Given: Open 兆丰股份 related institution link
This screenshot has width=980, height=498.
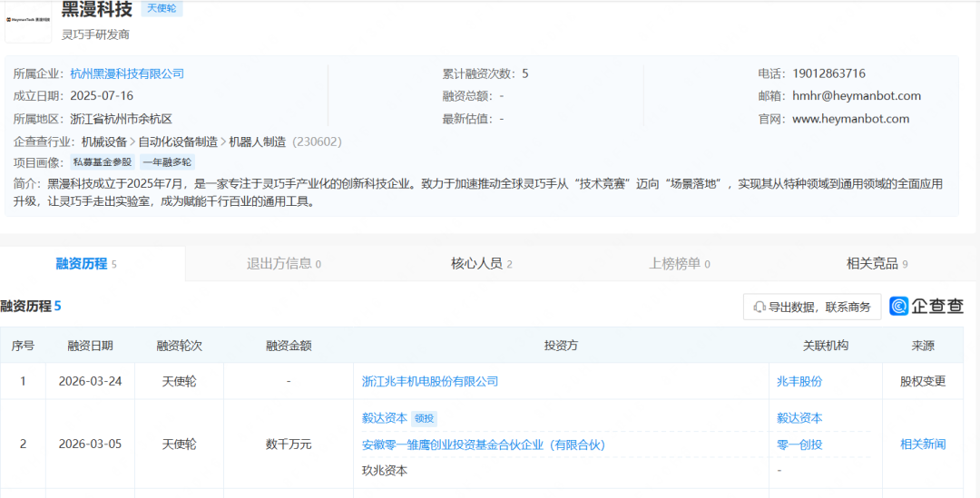Looking at the screenshot, I should click(x=799, y=381).
